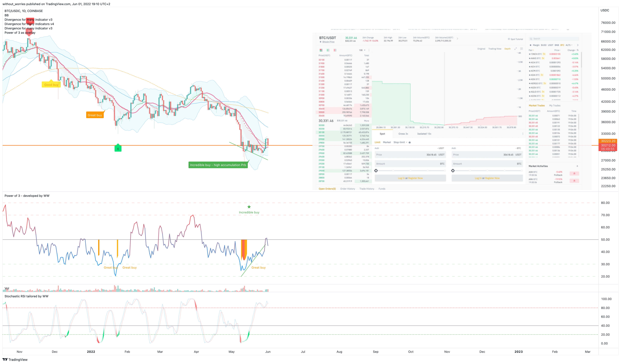This screenshot has height=364, width=621.
Task: Click the Spot Tutorial icon
Action: 509,39
